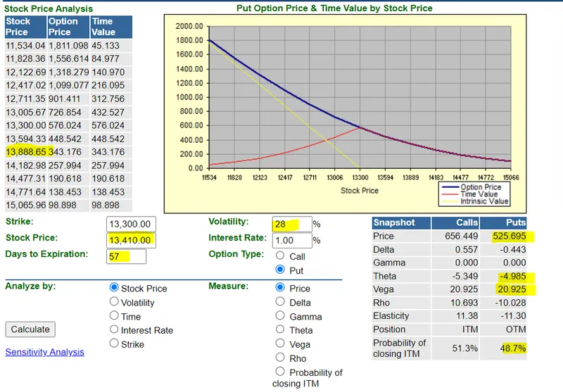The width and height of the screenshot is (563, 392).
Task: Choose Time in Analyze by options
Action: point(115,316)
